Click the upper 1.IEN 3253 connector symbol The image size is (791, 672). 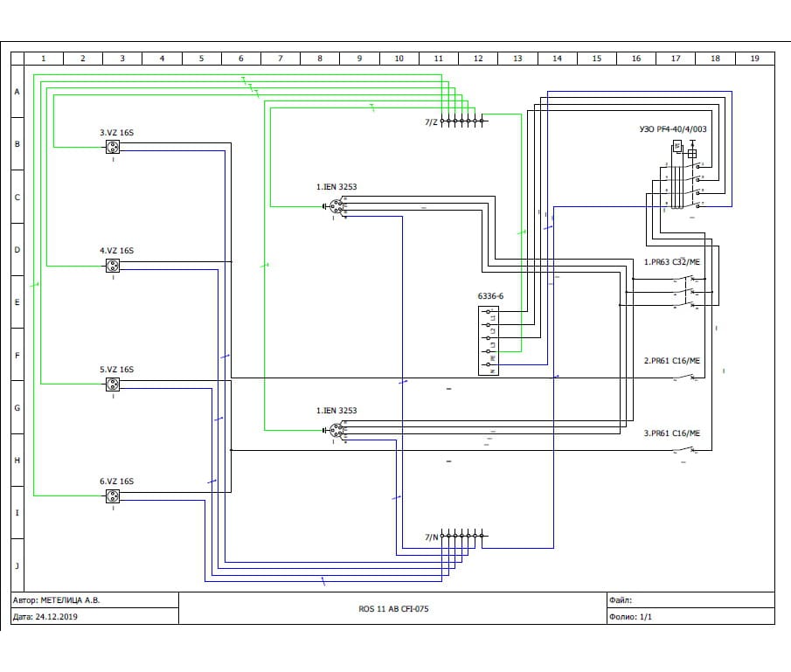pyautogui.click(x=336, y=206)
